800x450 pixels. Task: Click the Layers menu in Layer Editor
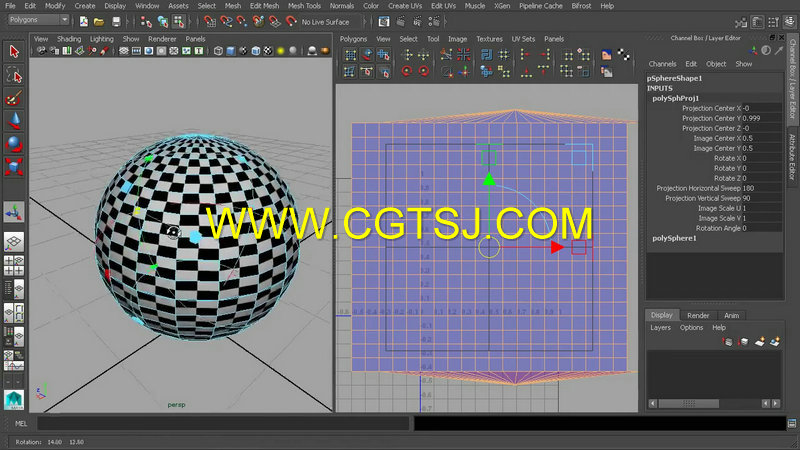tap(660, 328)
